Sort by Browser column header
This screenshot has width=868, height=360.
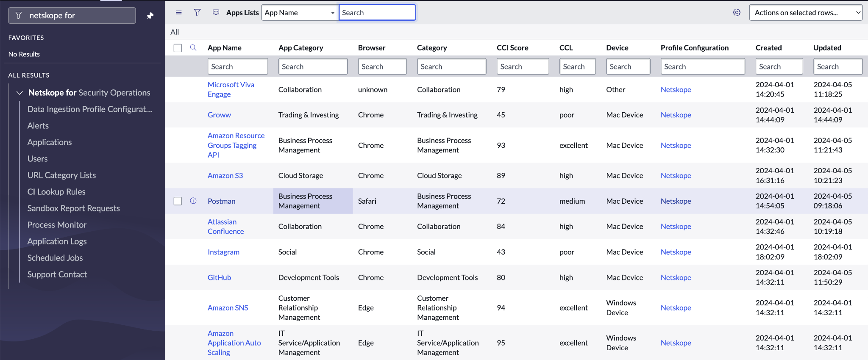point(372,48)
